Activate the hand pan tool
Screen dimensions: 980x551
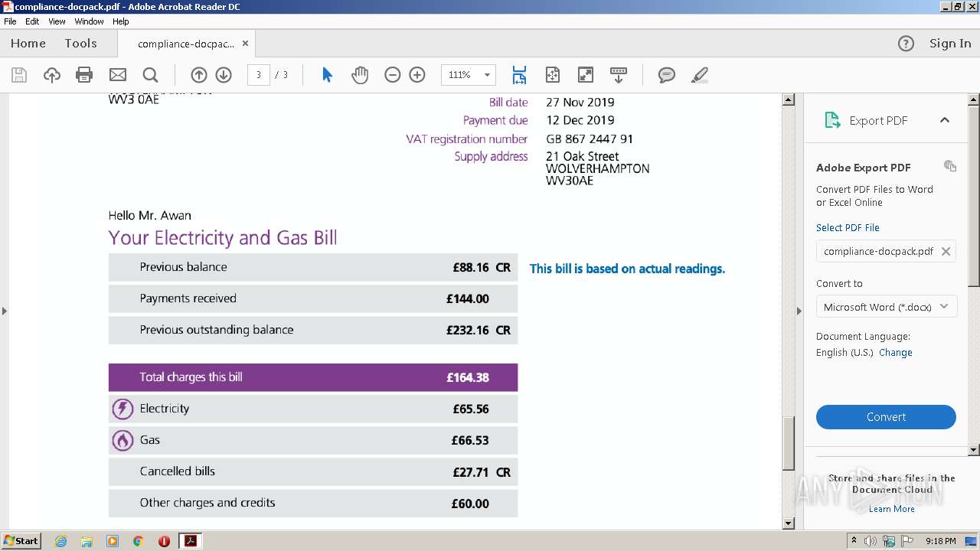click(360, 75)
